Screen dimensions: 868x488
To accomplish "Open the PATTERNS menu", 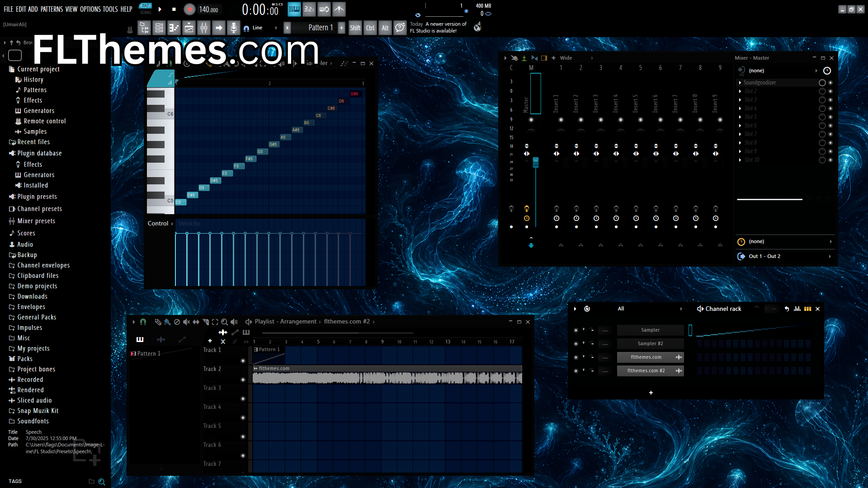I will pos(52,9).
